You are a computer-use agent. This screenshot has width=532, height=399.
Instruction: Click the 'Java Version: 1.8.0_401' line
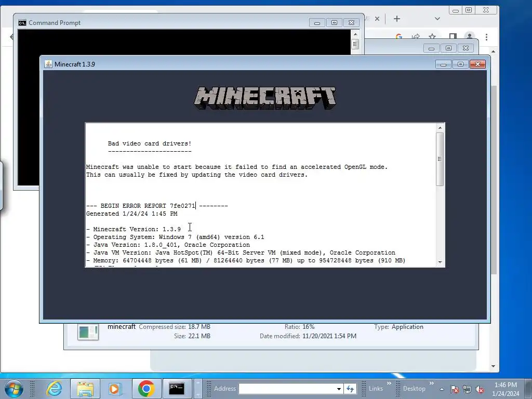168,245
